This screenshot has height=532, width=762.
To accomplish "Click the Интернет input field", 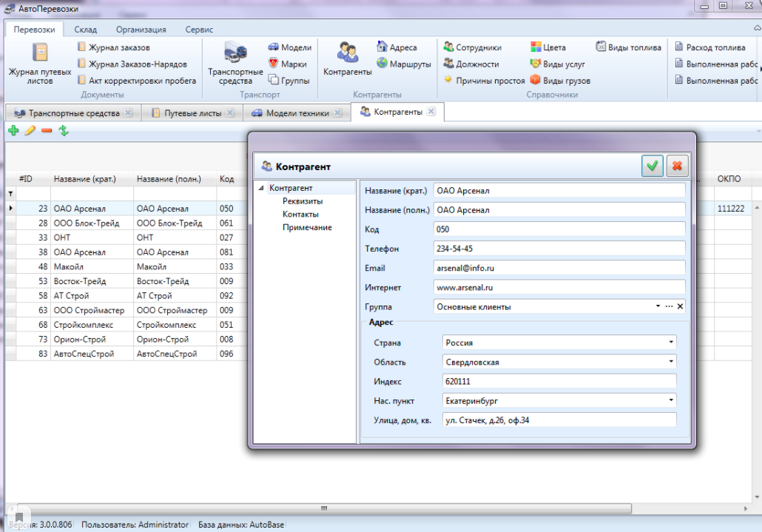I will pos(559,287).
